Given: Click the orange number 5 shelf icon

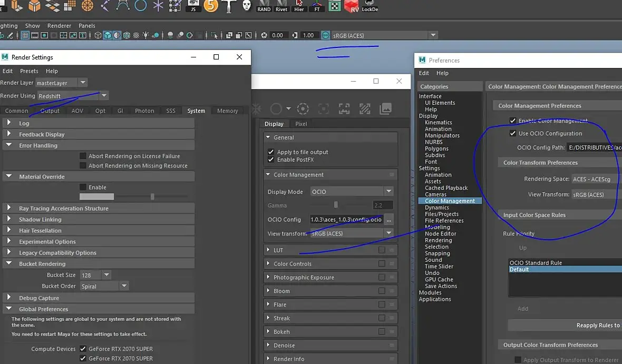Looking at the screenshot, I should tap(211, 6).
